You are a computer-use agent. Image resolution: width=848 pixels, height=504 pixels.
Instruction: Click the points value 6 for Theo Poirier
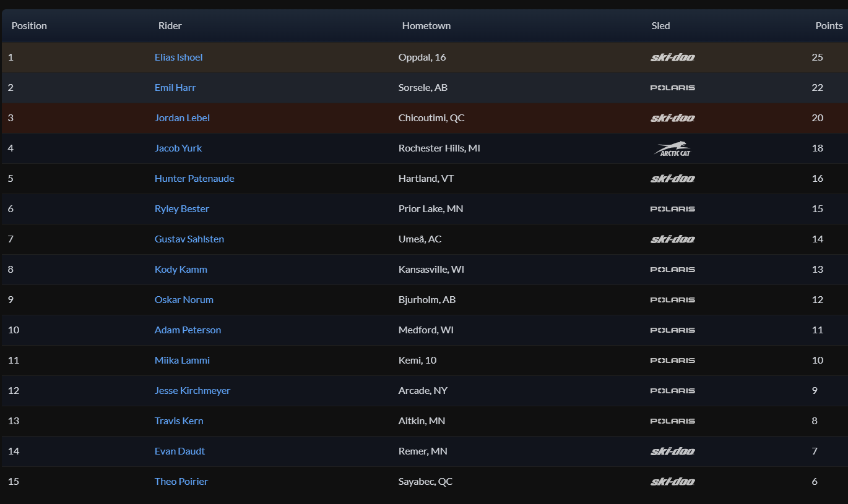815,481
